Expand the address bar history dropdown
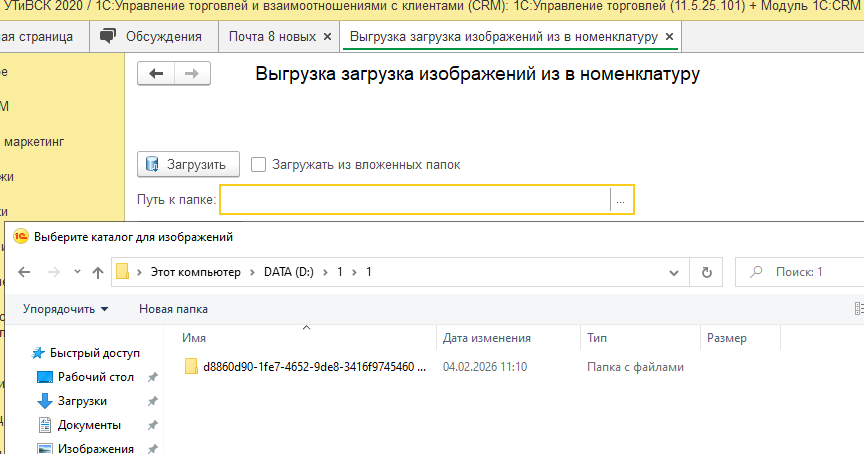Image resolution: width=864 pixels, height=454 pixels. [x=673, y=272]
